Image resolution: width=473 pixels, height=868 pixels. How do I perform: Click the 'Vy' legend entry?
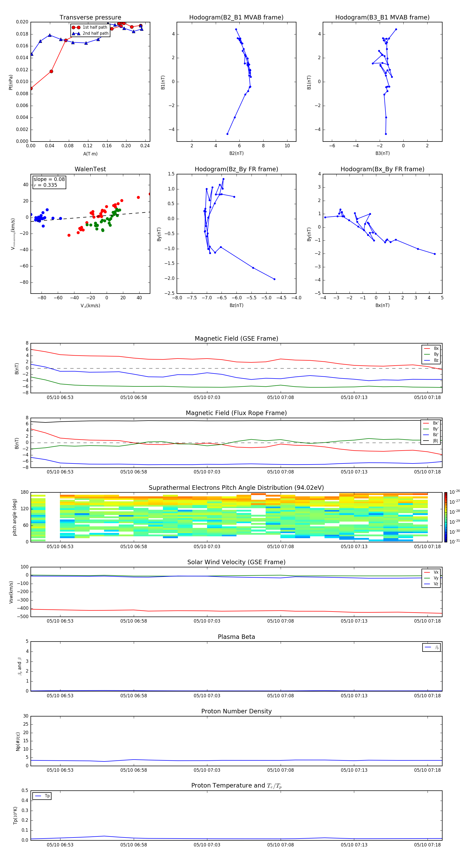pyautogui.click(x=431, y=578)
